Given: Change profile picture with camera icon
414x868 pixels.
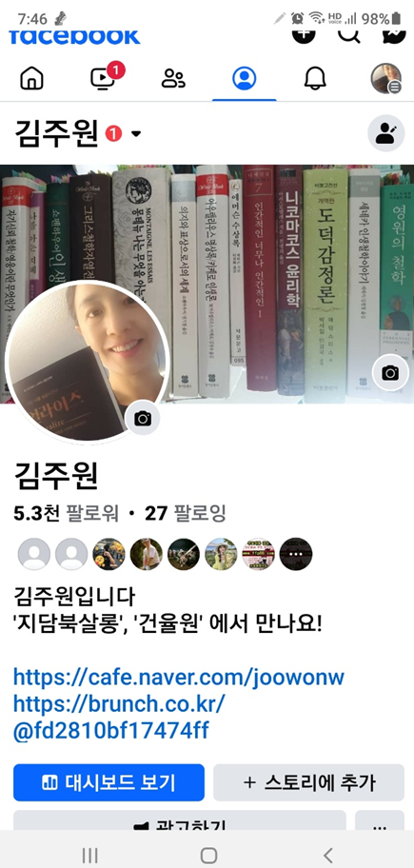Looking at the screenshot, I should (143, 419).
